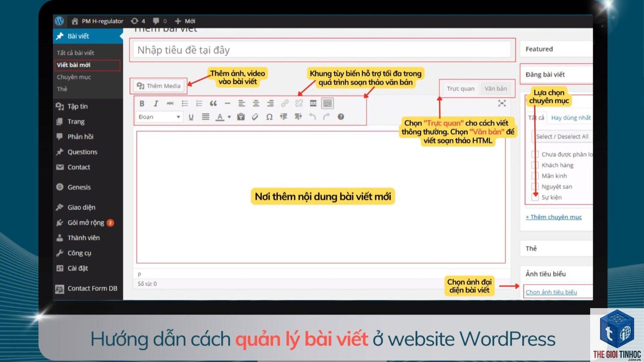Open the comments bubble in admin bar

coord(160,21)
